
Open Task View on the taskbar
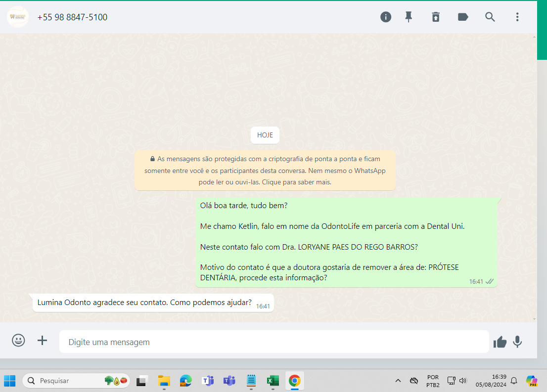pos(142,381)
